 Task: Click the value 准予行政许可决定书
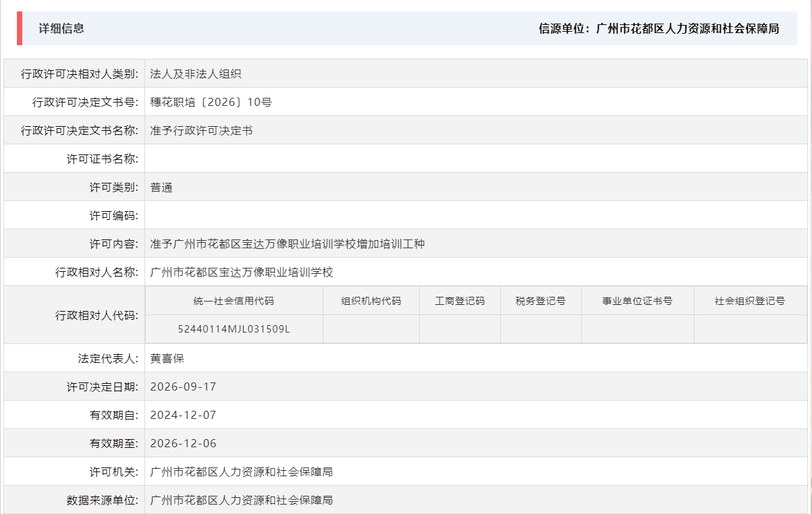(201, 131)
